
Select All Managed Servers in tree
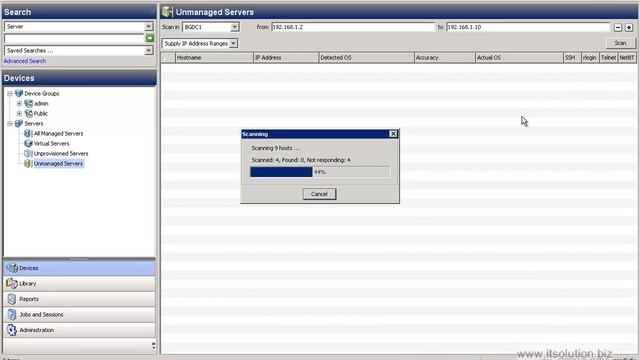coord(58,133)
